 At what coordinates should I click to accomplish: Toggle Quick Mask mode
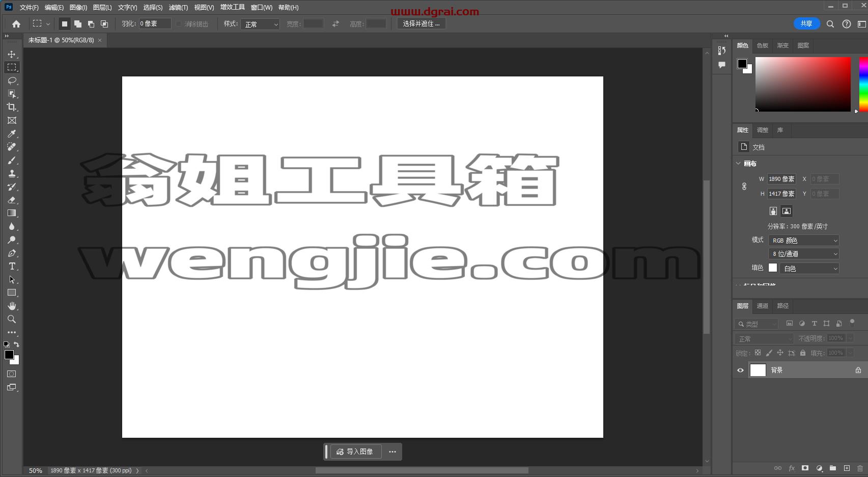tap(12, 374)
